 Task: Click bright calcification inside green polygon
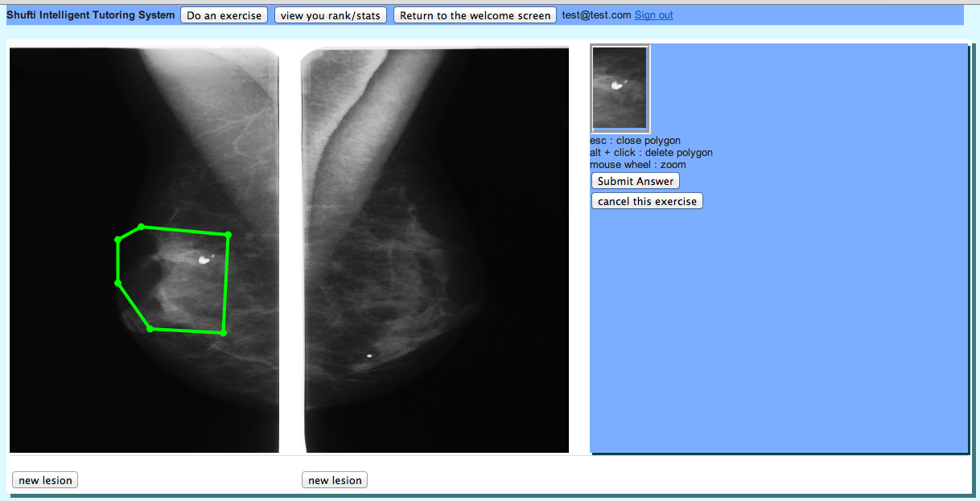pyautogui.click(x=204, y=259)
